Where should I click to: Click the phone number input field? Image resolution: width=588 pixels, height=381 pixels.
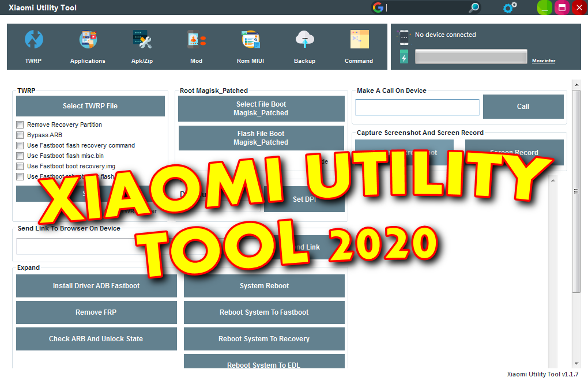point(417,108)
